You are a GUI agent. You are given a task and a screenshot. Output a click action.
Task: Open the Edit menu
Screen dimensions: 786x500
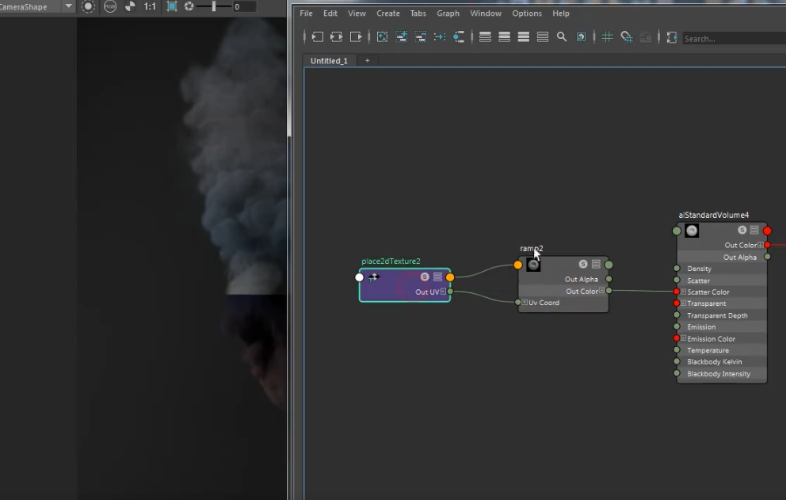[x=330, y=14]
